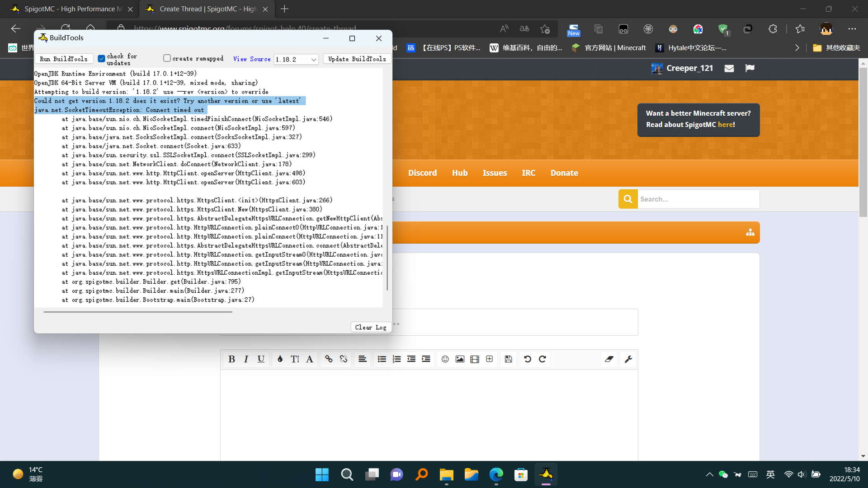
Task: Click the Clear Log button
Action: [371, 327]
